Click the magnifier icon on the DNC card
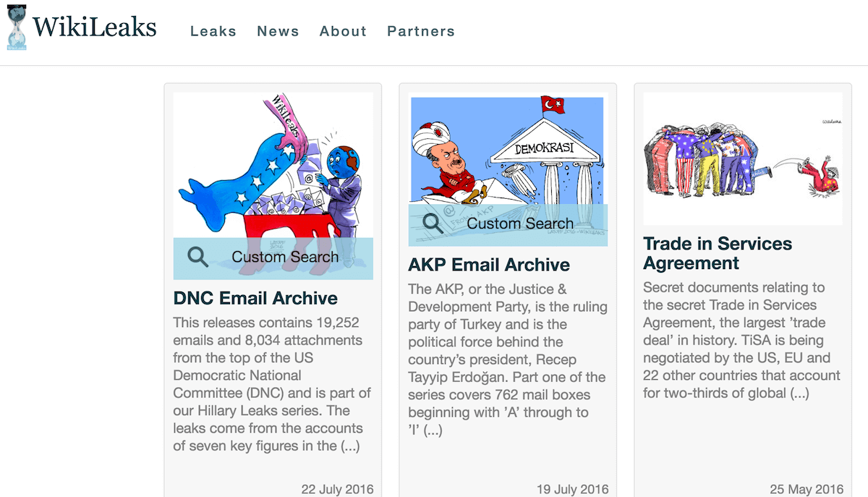 pos(197,257)
